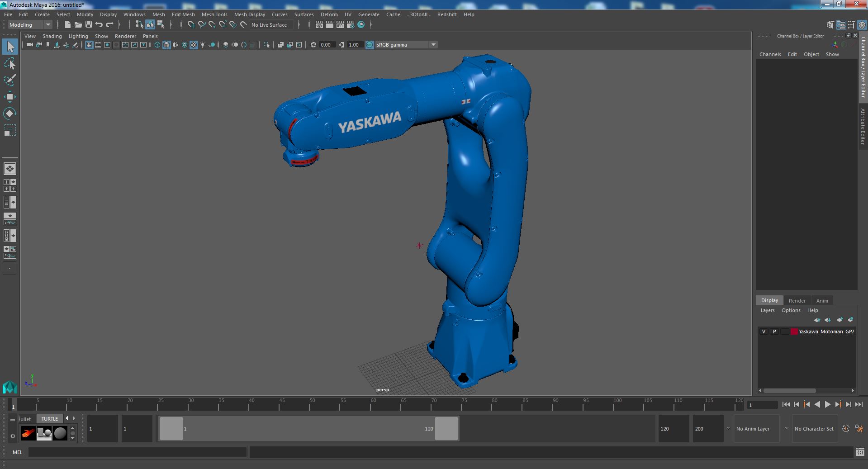Image resolution: width=868 pixels, height=469 pixels.
Task: Click the viewport Select camera icon
Action: pyautogui.click(x=29, y=45)
